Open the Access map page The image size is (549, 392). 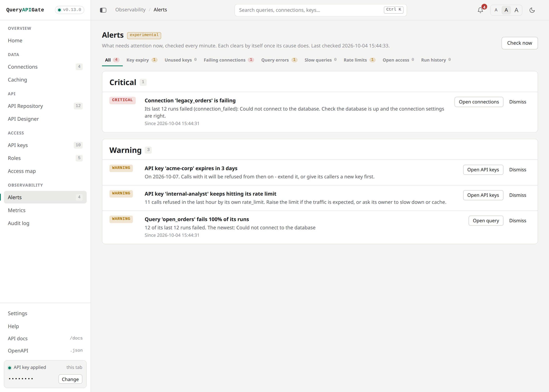pyautogui.click(x=45, y=171)
